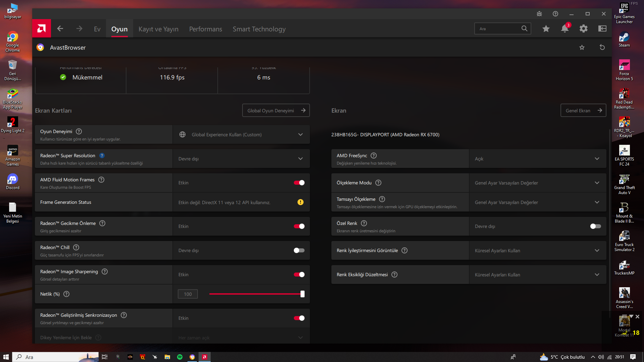Click the Genel Ekran button
This screenshot has width=644, height=362.
pos(583,111)
